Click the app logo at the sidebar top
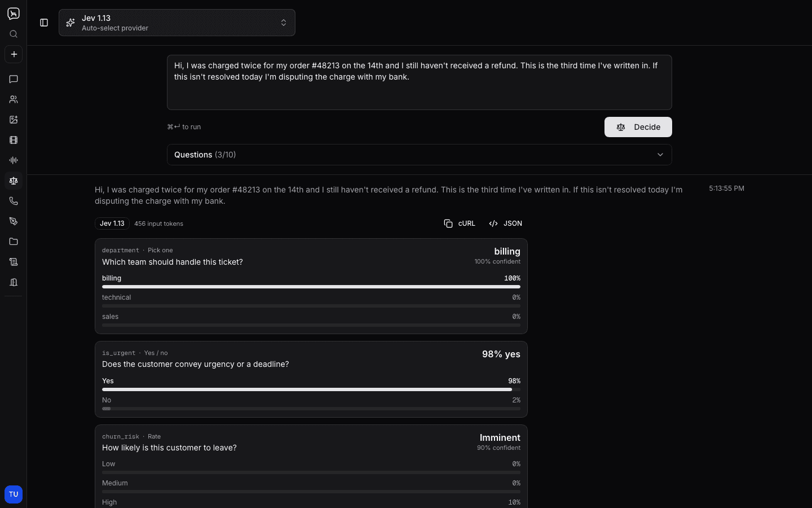Viewport: 812px width, 508px height. tap(14, 14)
